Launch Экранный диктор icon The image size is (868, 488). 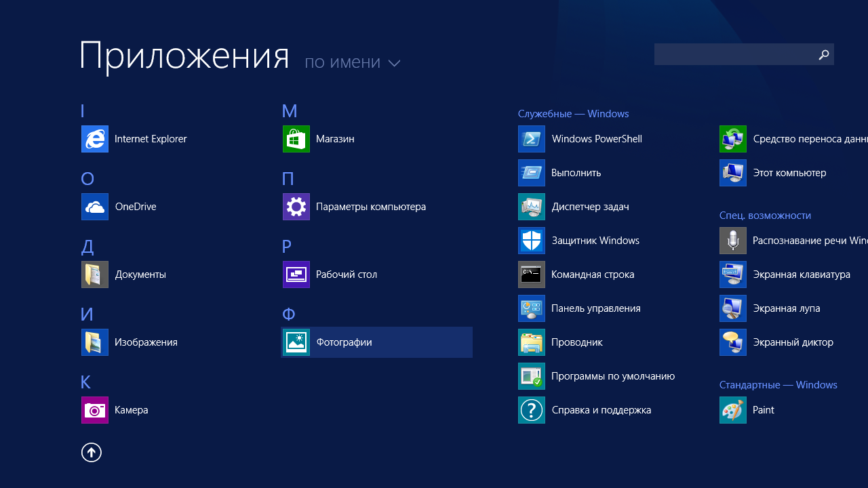pyautogui.click(x=733, y=342)
